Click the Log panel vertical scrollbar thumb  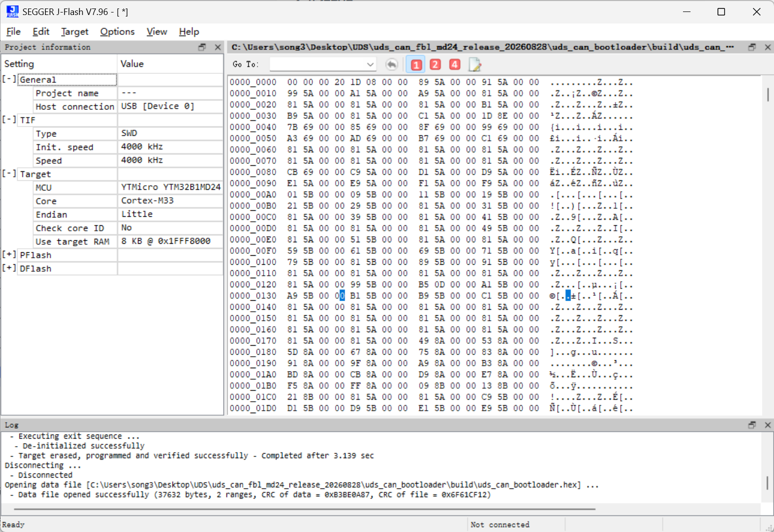tap(768, 483)
